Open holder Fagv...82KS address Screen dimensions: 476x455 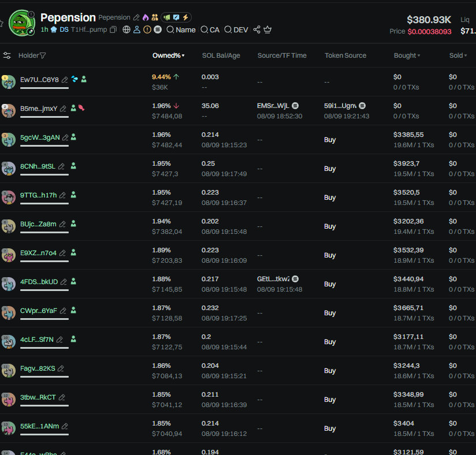pyautogui.click(x=38, y=368)
